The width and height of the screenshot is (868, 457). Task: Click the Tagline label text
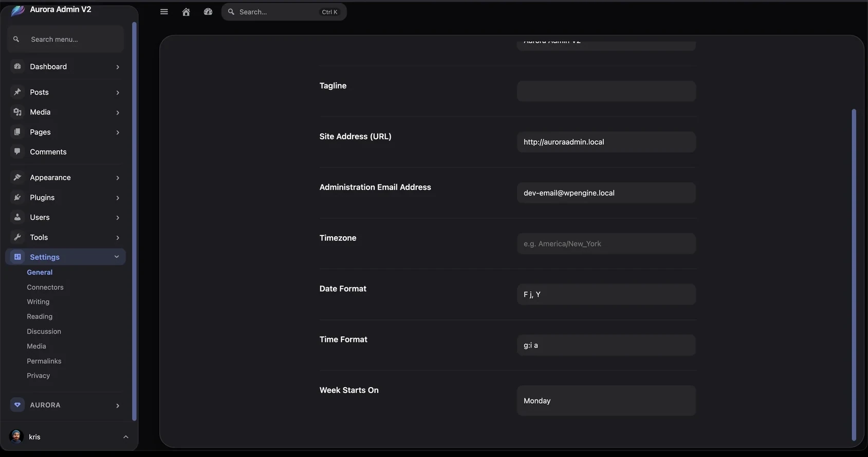tap(333, 86)
